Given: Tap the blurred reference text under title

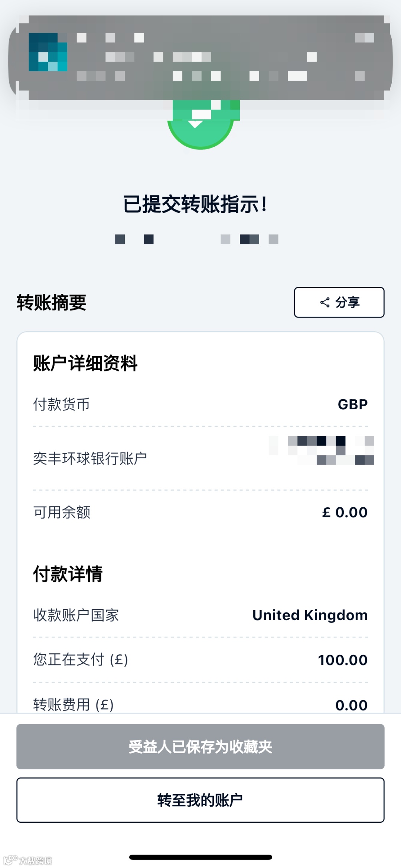Looking at the screenshot, I should [x=197, y=239].
